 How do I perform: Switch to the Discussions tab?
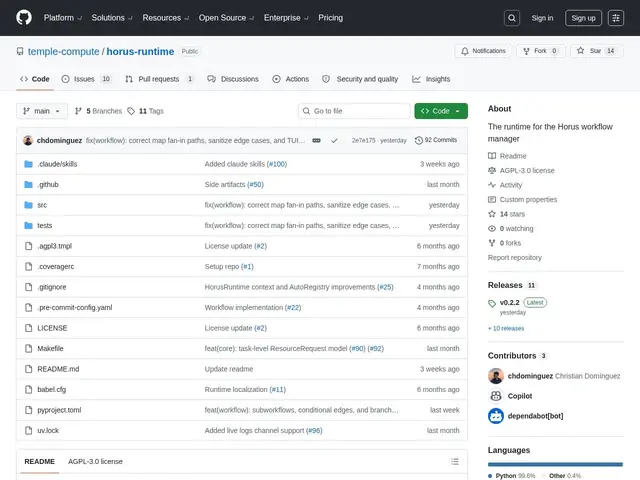coord(233,79)
